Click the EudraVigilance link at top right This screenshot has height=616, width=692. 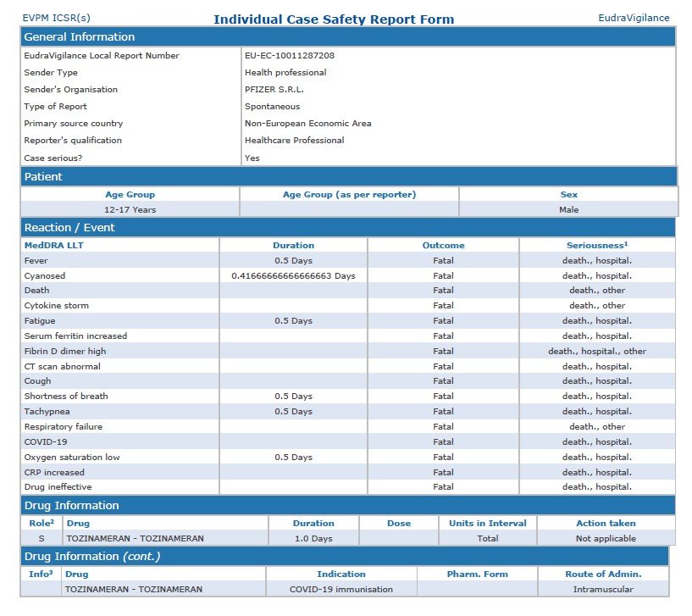pyautogui.click(x=634, y=18)
